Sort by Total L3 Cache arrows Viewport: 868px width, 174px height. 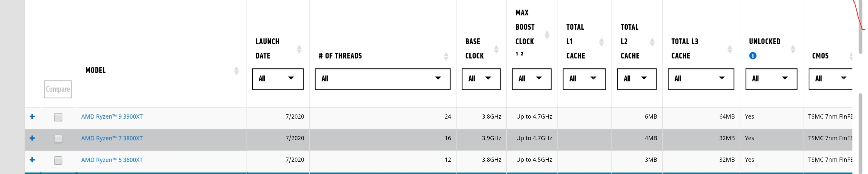point(730,49)
